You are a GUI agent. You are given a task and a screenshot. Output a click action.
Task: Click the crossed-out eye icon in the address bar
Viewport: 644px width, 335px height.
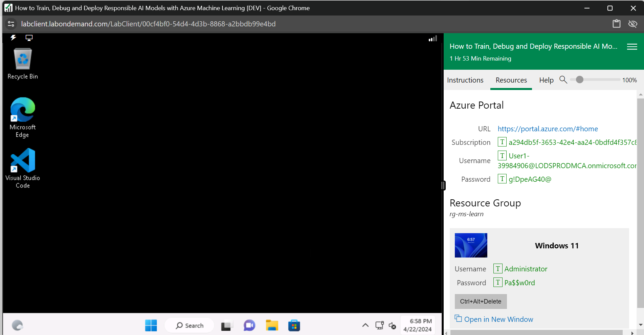pyautogui.click(x=633, y=24)
